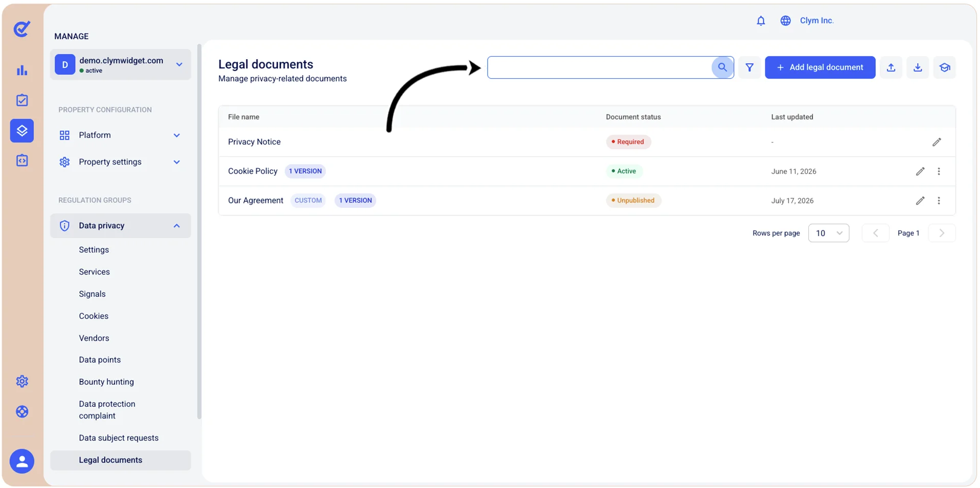
Task: Go to previous page arrow
Action: pyautogui.click(x=875, y=233)
